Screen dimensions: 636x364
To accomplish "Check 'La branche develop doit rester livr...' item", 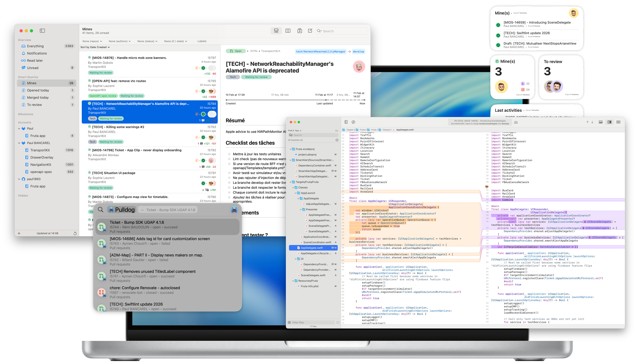I will [229, 182].
